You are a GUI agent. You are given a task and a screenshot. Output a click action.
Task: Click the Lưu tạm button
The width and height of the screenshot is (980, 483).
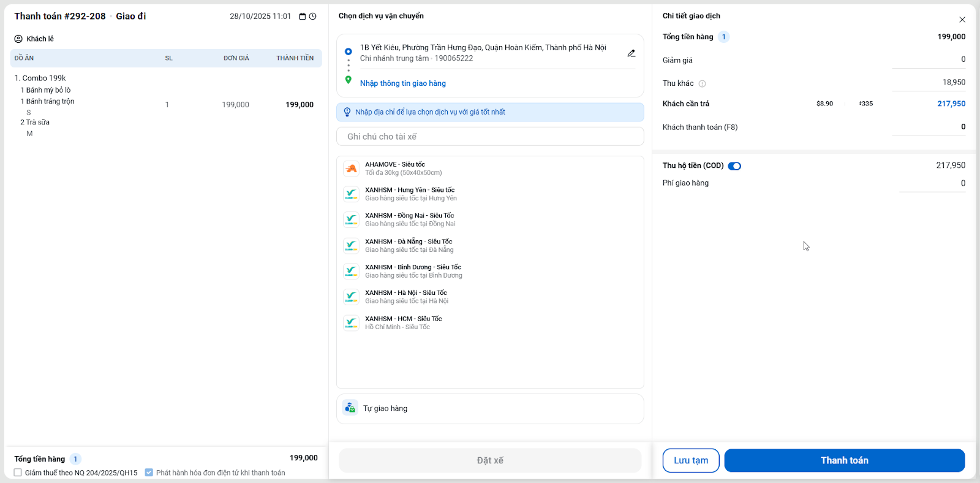pyautogui.click(x=691, y=460)
